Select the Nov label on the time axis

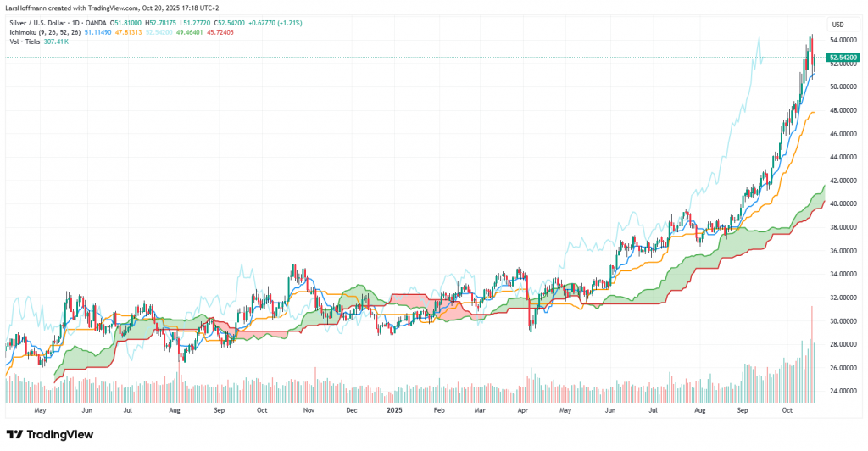click(309, 409)
